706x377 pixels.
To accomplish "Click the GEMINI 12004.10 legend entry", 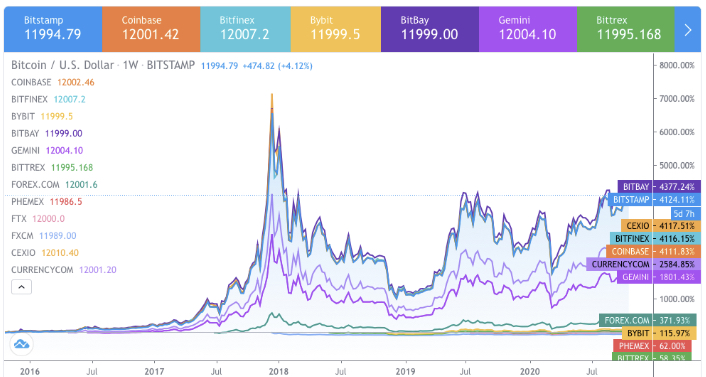I will (47, 150).
